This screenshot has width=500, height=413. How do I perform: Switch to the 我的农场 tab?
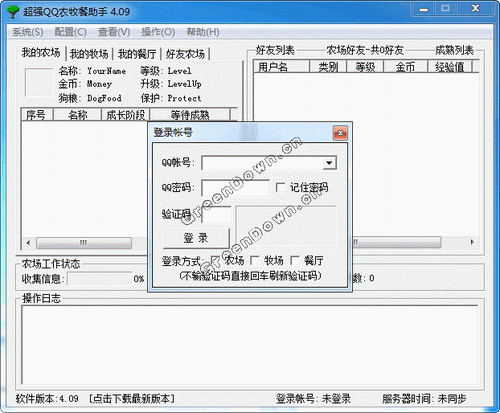coord(41,53)
